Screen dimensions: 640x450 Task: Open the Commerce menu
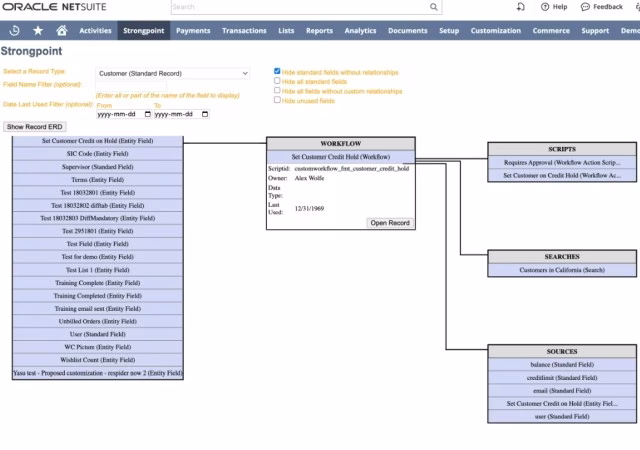point(551,31)
